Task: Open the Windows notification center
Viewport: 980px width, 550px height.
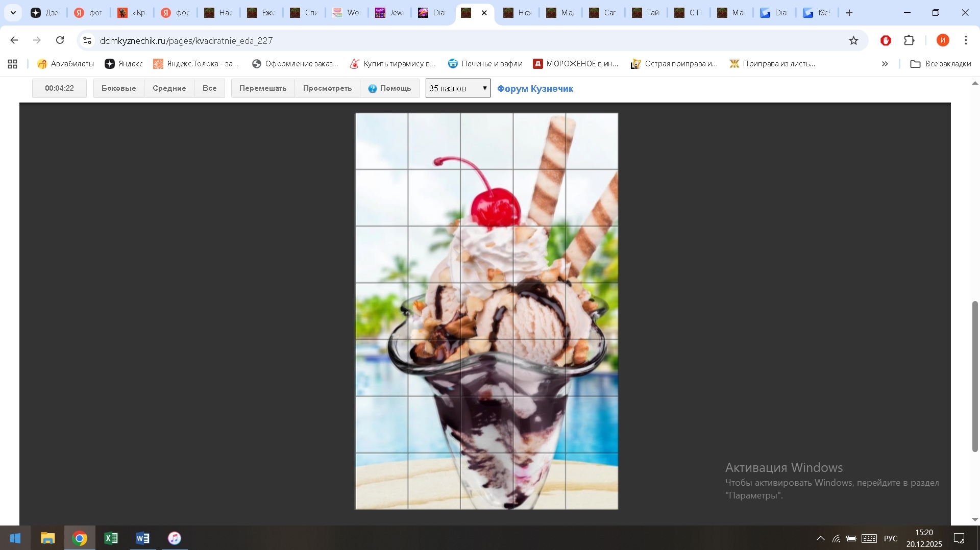Action: click(x=959, y=538)
